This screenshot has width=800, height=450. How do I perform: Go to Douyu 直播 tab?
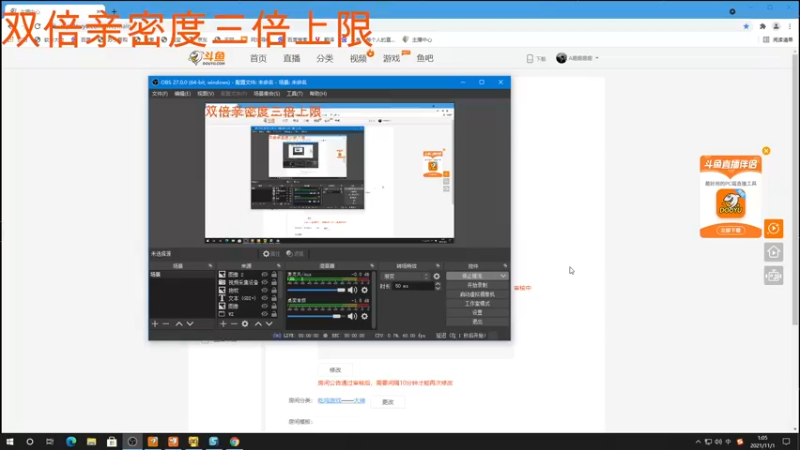[291, 59]
